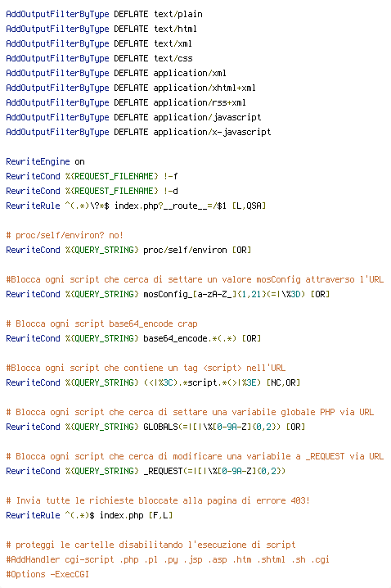Screen dimensions: 391x588
Task: Click the base64_encode.*(.*) condition line
Action: [133, 338]
